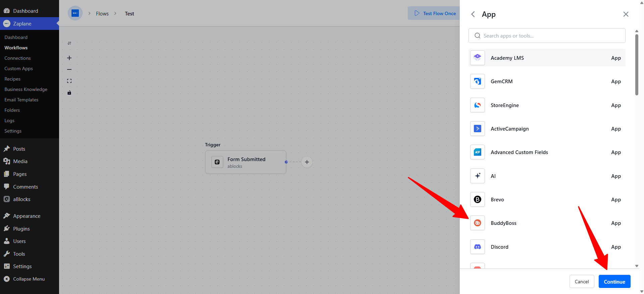The height and width of the screenshot is (294, 644).
Task: Go back using the App panel back chevron
Action: click(473, 14)
